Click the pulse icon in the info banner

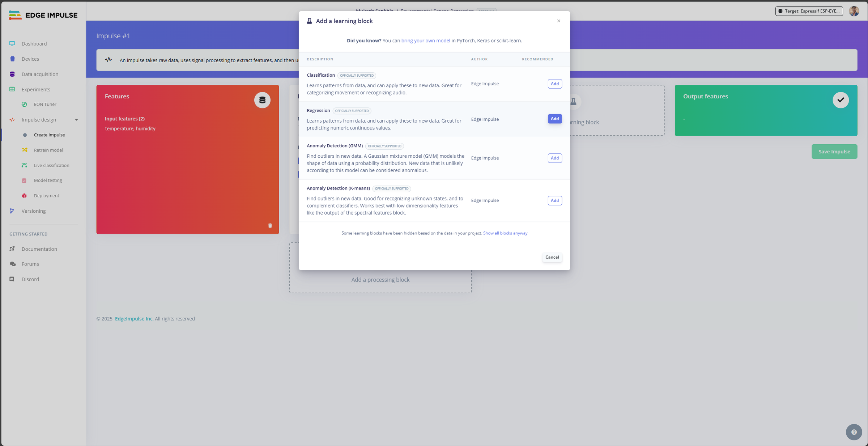(109, 60)
